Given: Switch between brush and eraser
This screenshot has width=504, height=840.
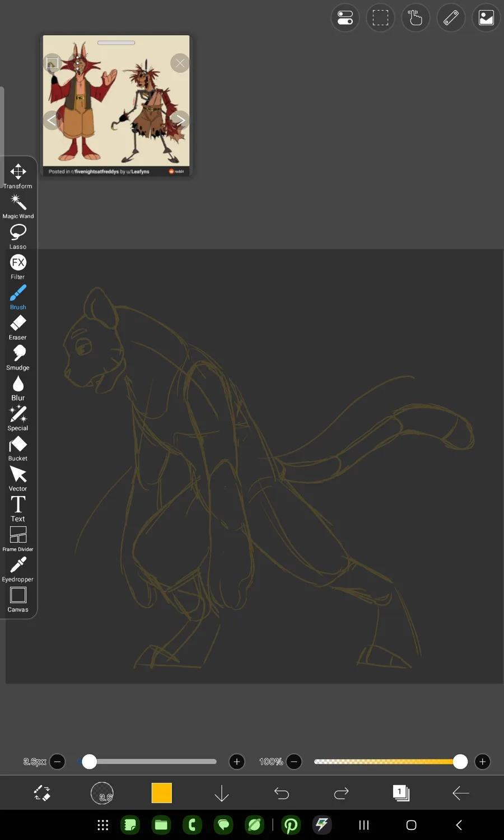Looking at the screenshot, I should pos(42,793).
